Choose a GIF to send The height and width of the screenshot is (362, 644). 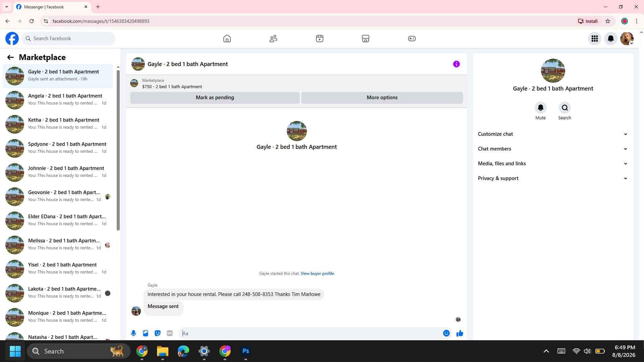tap(170, 333)
